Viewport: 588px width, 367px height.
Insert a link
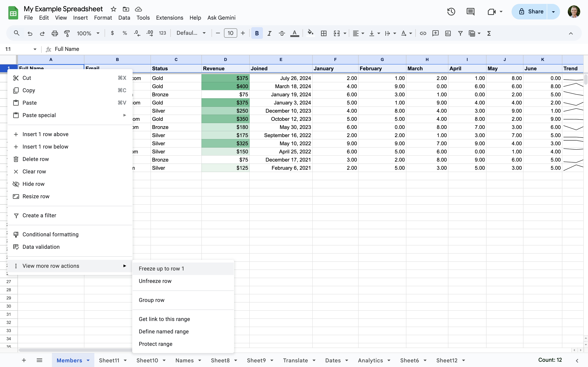click(423, 33)
